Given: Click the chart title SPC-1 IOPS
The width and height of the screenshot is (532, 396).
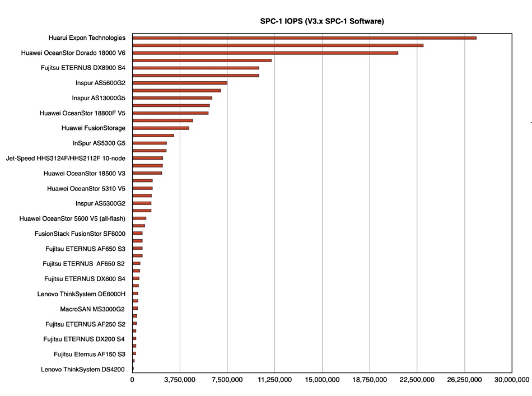Looking at the screenshot, I should [x=322, y=21].
